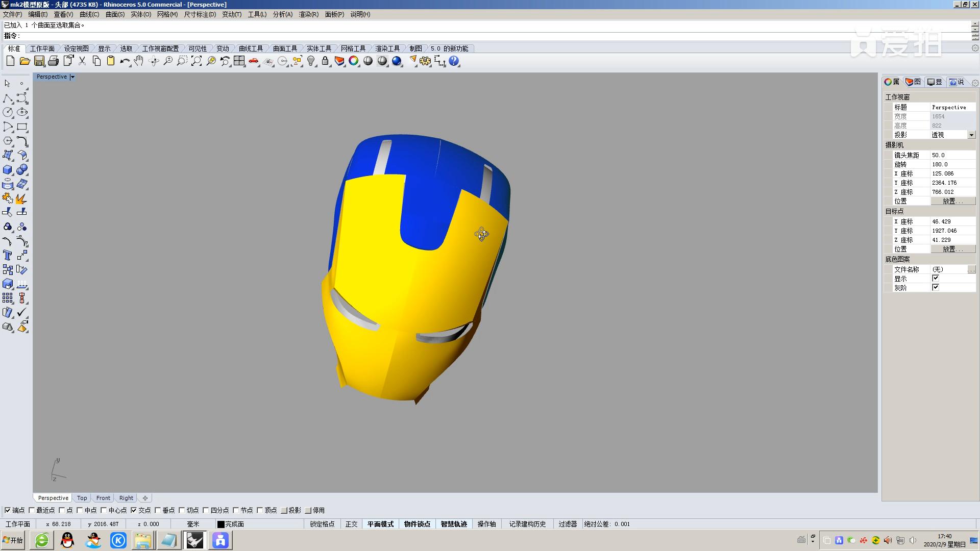Click the padlock Lock objects icon

[x=325, y=61]
